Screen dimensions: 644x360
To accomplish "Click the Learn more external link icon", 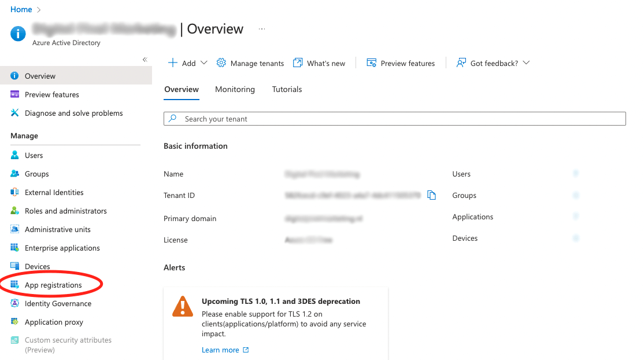I will (x=246, y=350).
